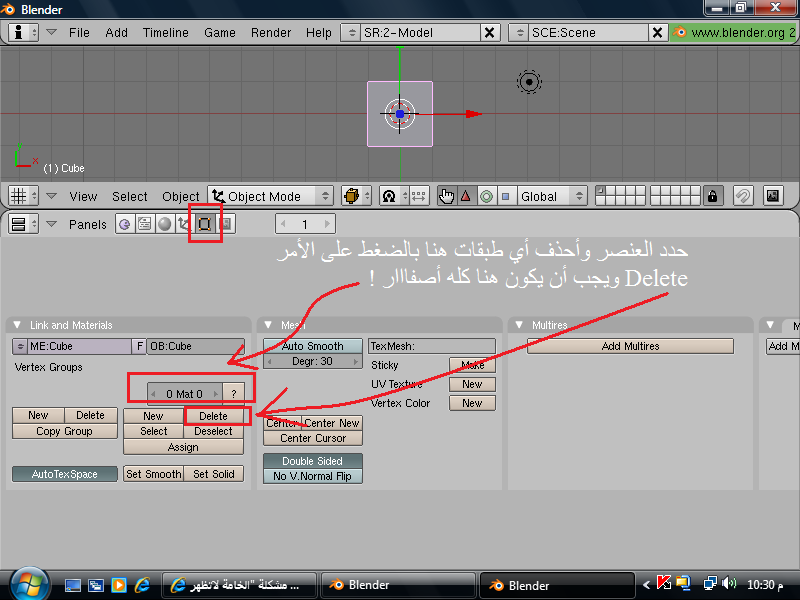Click the magnet icon in 3D header
The image size is (800, 600).
743,196
